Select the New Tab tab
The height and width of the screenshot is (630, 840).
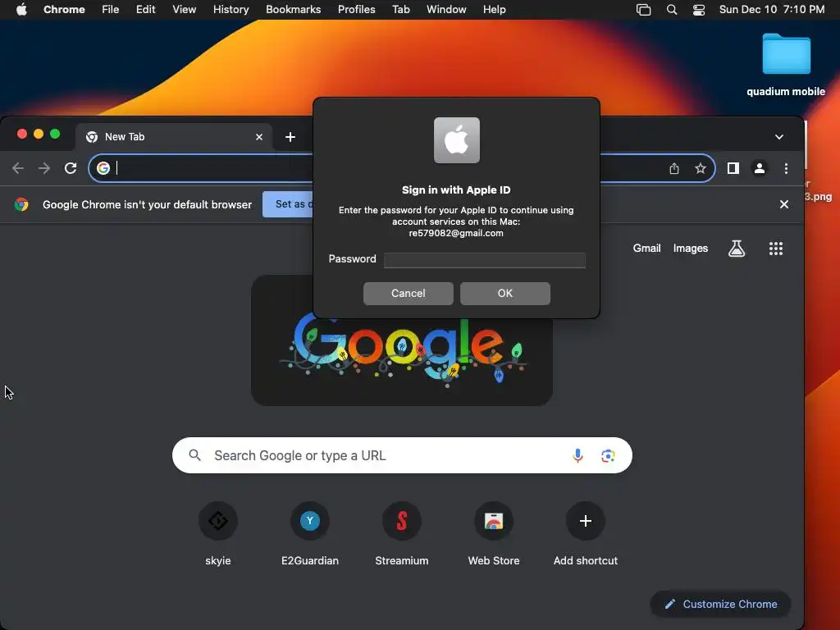174,137
